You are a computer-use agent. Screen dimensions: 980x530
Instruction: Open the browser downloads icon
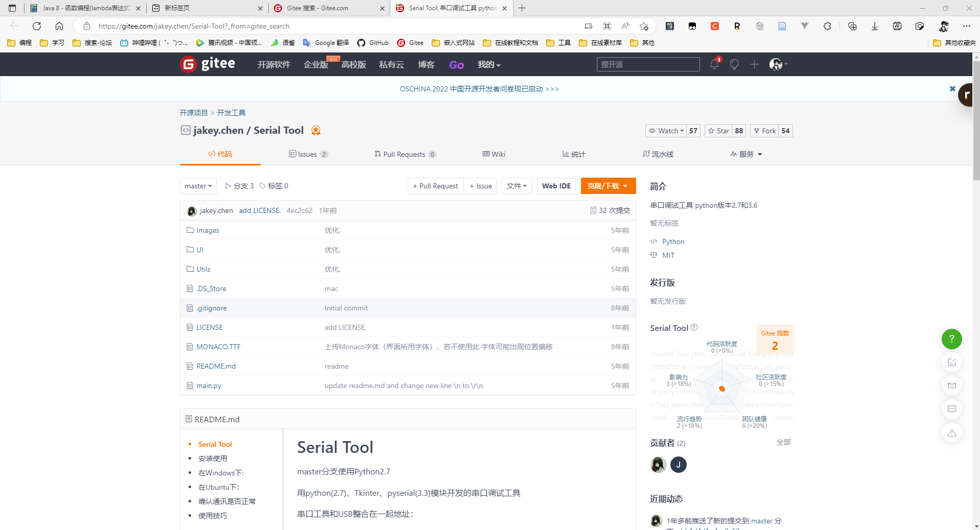(x=875, y=26)
